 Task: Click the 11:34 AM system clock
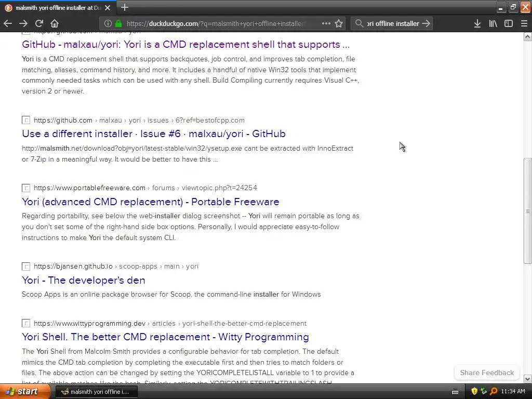[513, 392]
